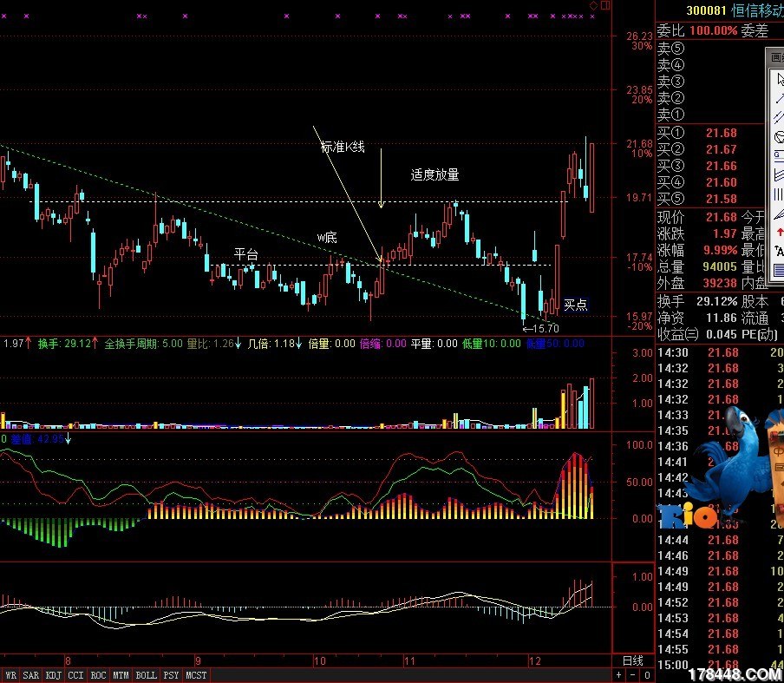Screen dimensions: 784x683
Task: Switch to the KDJ indicator tab
Action: click(54, 675)
